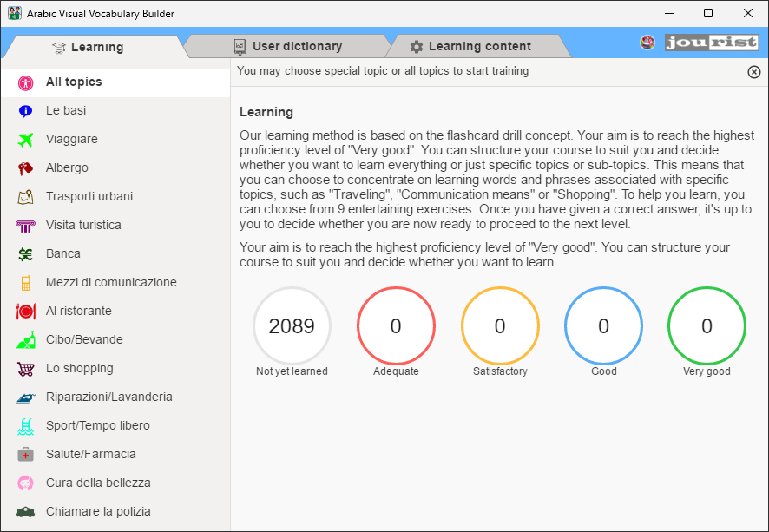769x532 pixels.
Task: Click the Satisfactory label
Action: coord(500,371)
